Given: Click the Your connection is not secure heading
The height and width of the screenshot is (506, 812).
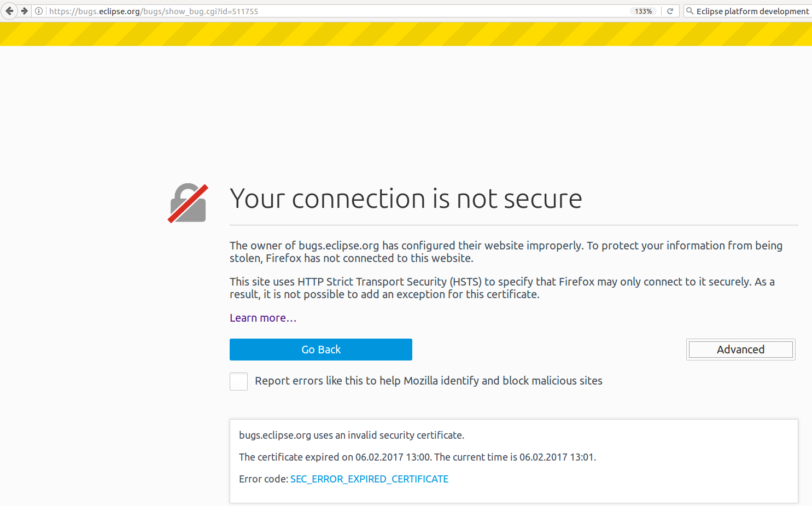Looking at the screenshot, I should point(406,199).
